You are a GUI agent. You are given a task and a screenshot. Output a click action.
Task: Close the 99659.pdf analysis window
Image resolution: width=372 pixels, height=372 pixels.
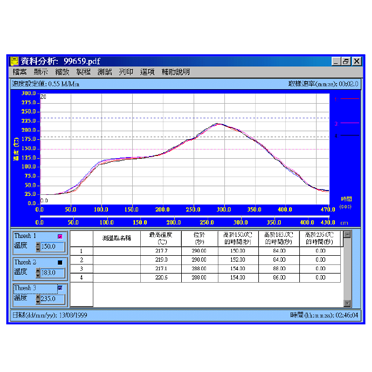pos(357,61)
